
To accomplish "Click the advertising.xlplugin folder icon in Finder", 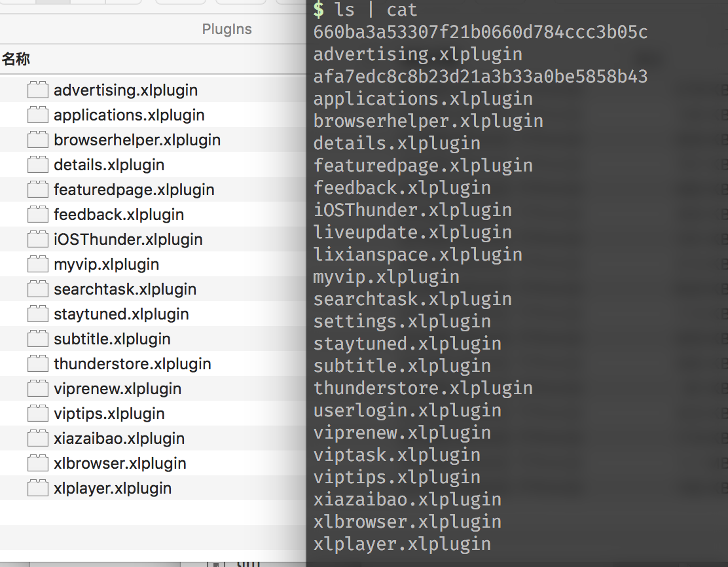I will pyautogui.click(x=38, y=90).
